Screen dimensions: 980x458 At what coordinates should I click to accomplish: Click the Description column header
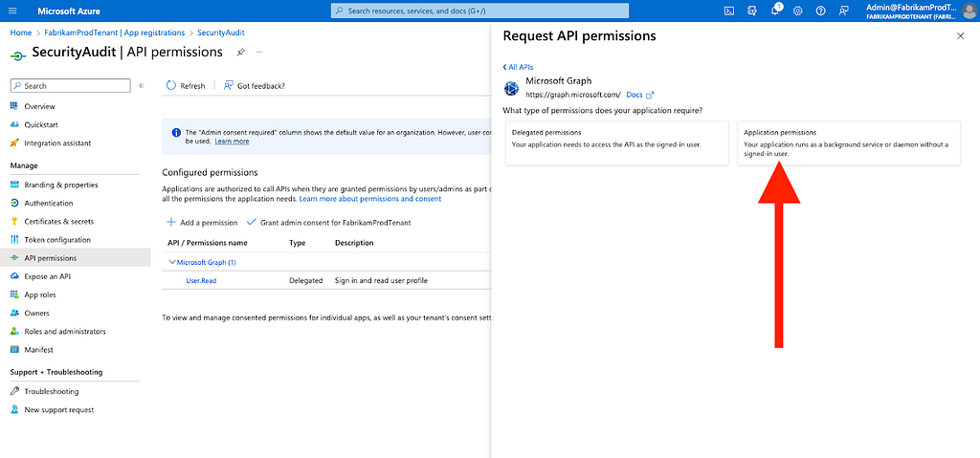(x=354, y=243)
